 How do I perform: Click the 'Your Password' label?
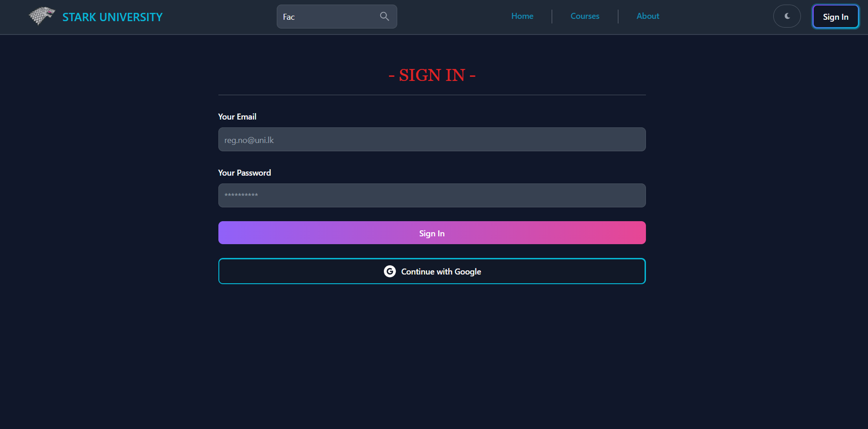tap(245, 172)
